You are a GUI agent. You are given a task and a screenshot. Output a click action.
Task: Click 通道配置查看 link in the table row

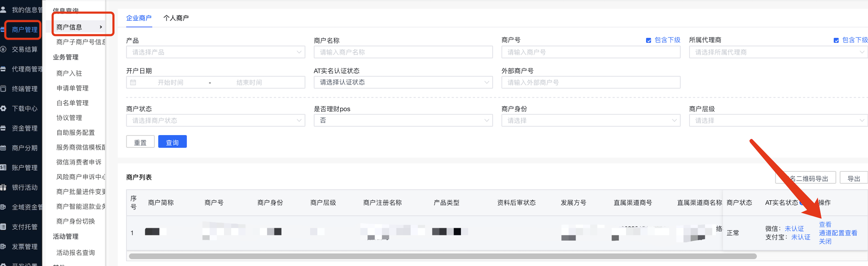pyautogui.click(x=838, y=233)
